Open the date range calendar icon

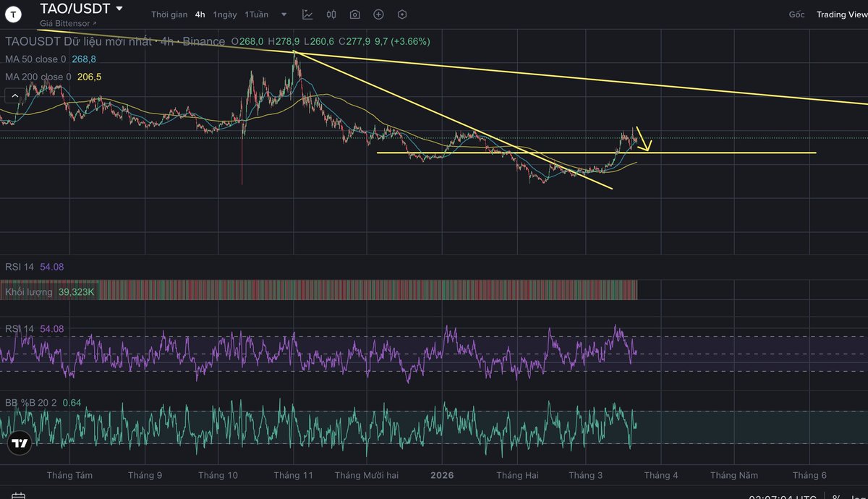[x=19, y=497]
